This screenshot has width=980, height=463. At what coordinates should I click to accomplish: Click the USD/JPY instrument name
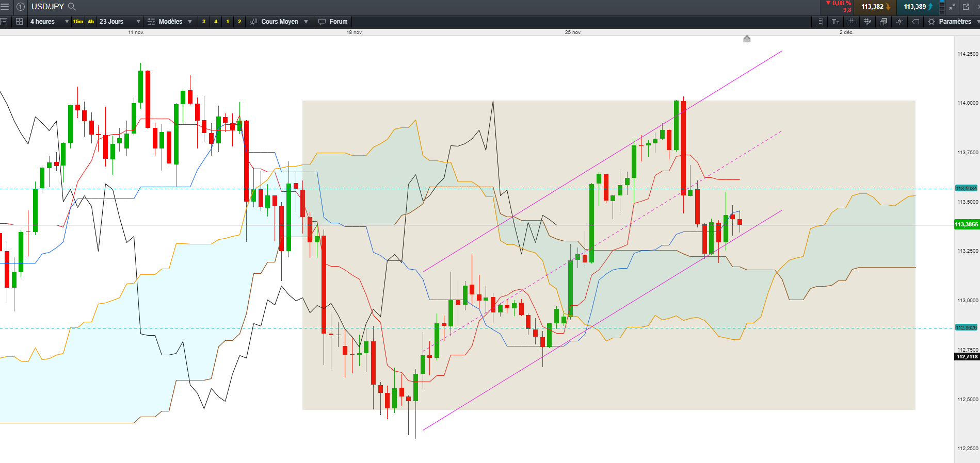tap(47, 7)
